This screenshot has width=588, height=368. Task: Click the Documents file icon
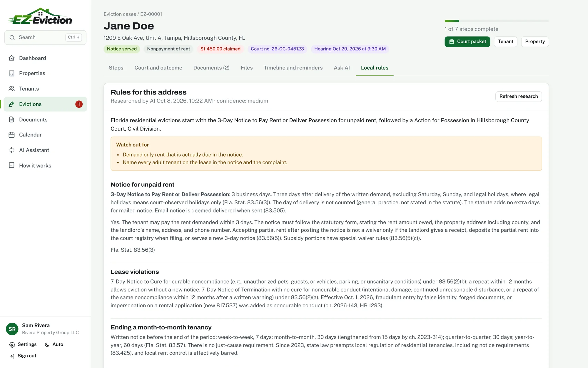11,120
